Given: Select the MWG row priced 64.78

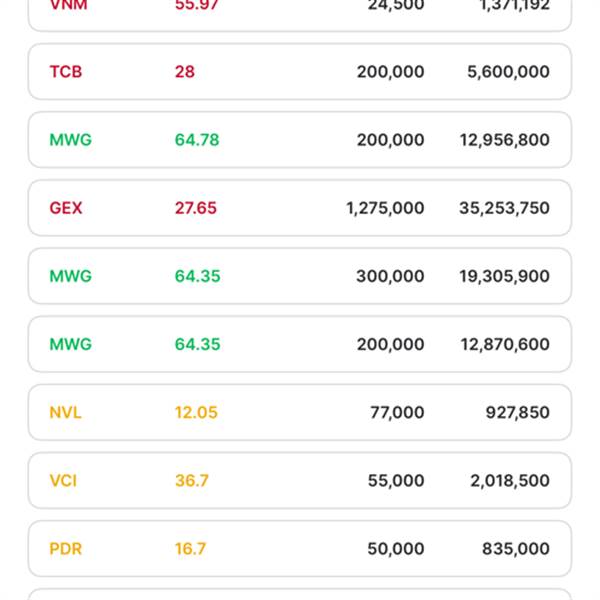Looking at the screenshot, I should pyautogui.click(x=300, y=140).
